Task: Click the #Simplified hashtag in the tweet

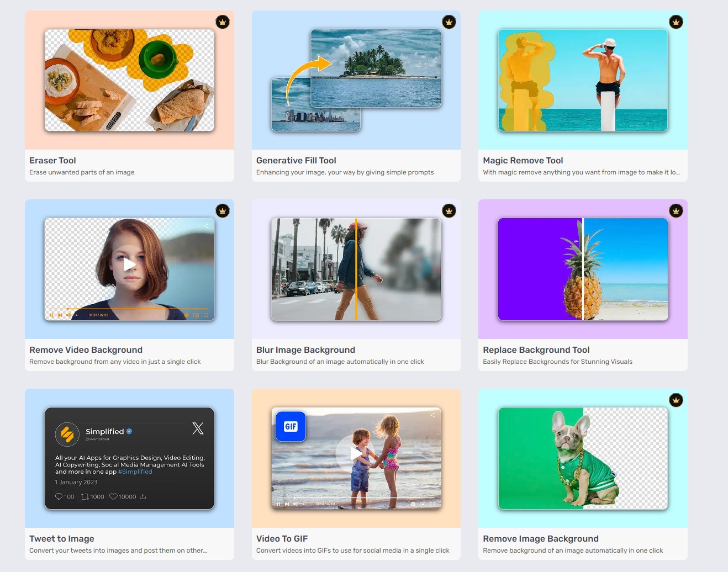Action: tap(135, 472)
